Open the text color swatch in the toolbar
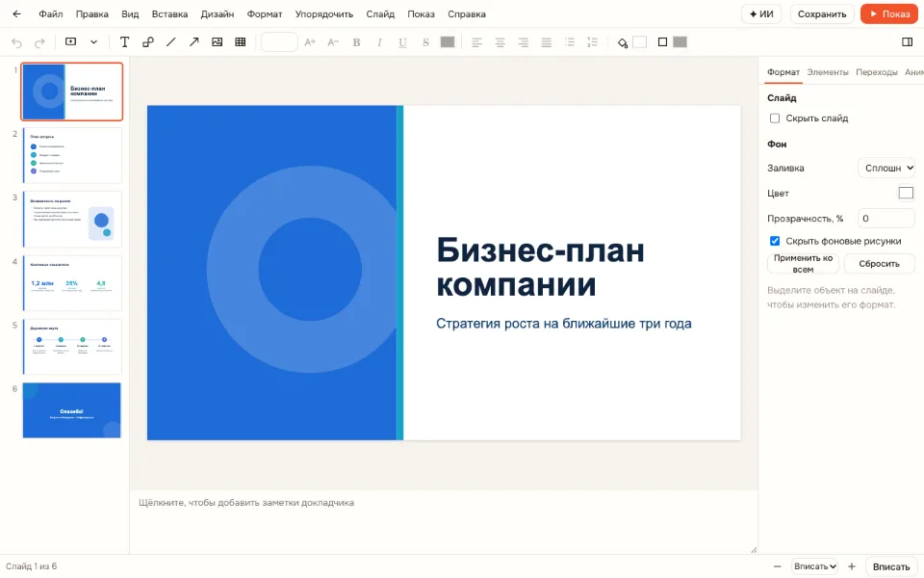 [x=448, y=41]
